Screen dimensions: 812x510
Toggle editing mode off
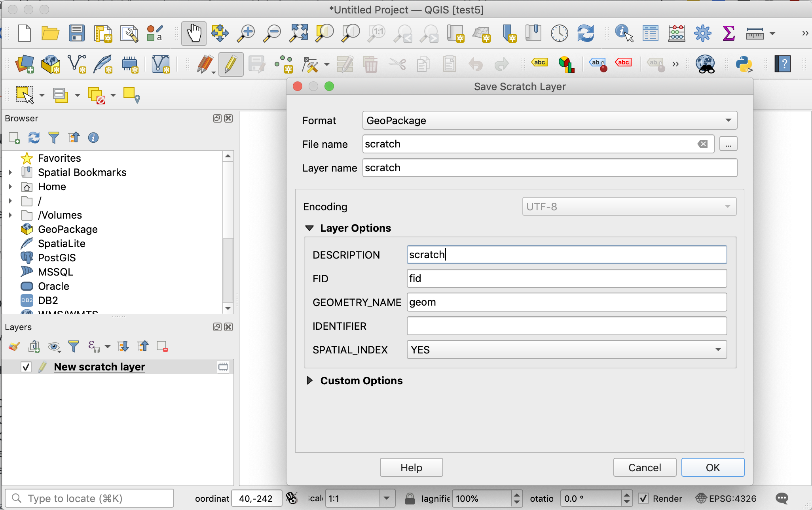[231, 64]
